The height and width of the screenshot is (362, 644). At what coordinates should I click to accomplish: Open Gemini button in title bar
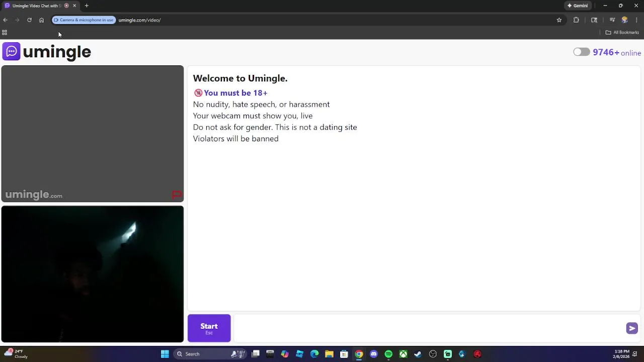pos(578,6)
